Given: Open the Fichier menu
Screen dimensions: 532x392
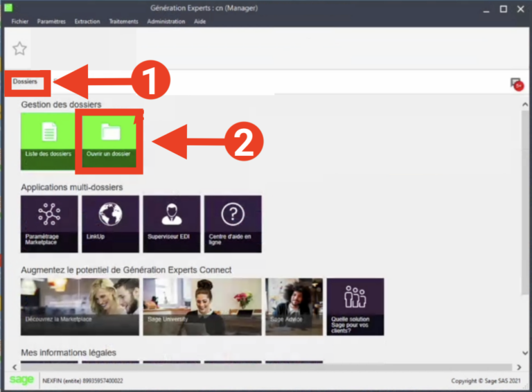Looking at the screenshot, I should [19, 21].
